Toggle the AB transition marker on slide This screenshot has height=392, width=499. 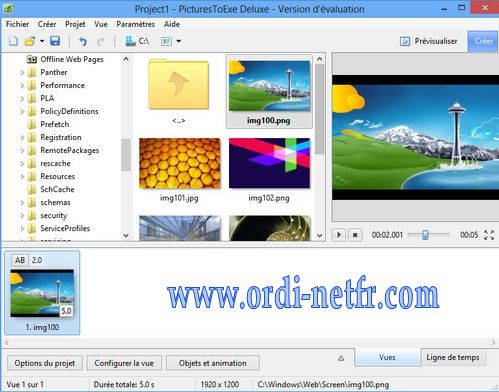20,260
